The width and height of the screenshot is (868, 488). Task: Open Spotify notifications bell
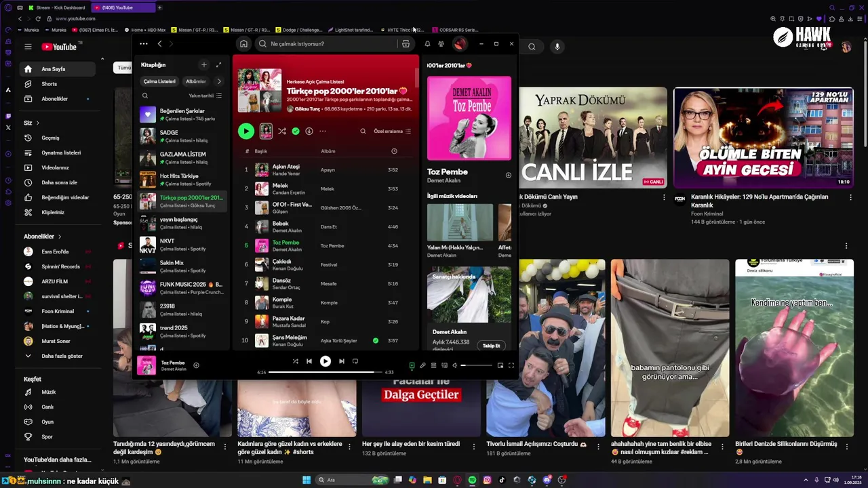(x=427, y=44)
